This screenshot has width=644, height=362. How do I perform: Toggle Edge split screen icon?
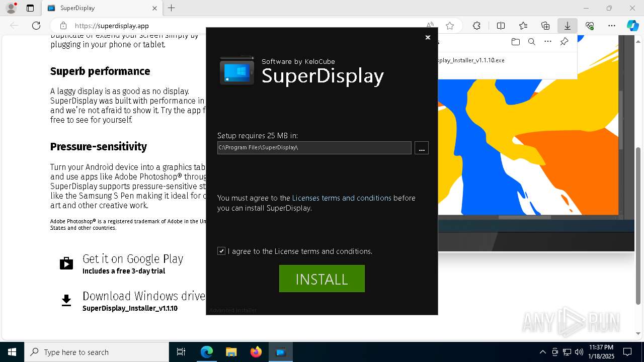[501, 26]
